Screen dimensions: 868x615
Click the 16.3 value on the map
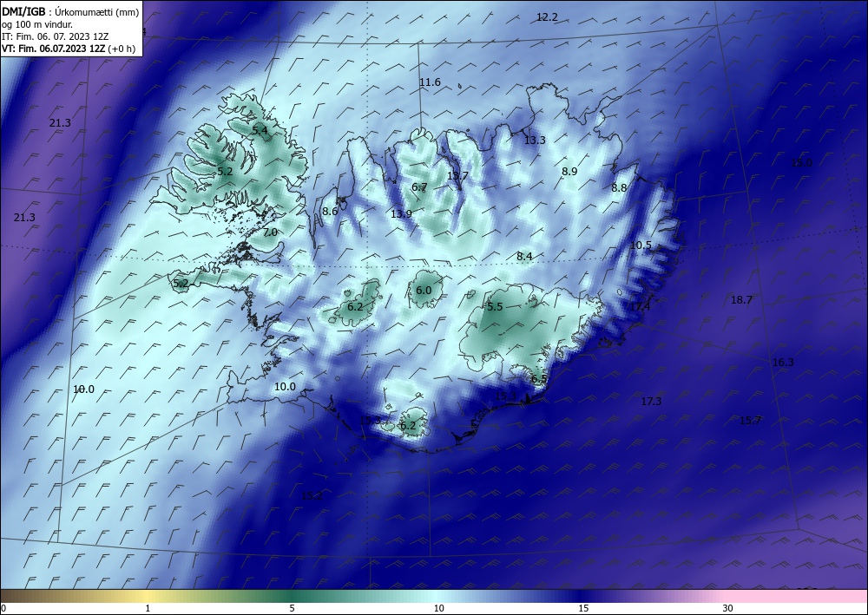(783, 363)
